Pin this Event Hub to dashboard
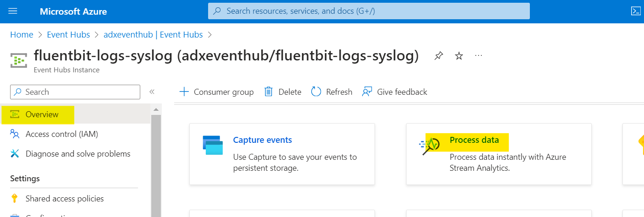The height and width of the screenshot is (217, 644). tap(439, 56)
